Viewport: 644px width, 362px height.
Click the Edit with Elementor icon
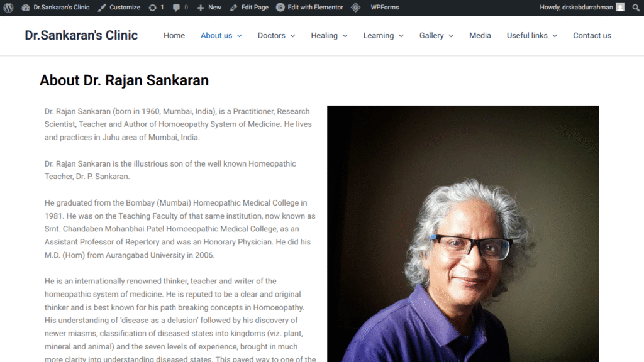(x=280, y=8)
